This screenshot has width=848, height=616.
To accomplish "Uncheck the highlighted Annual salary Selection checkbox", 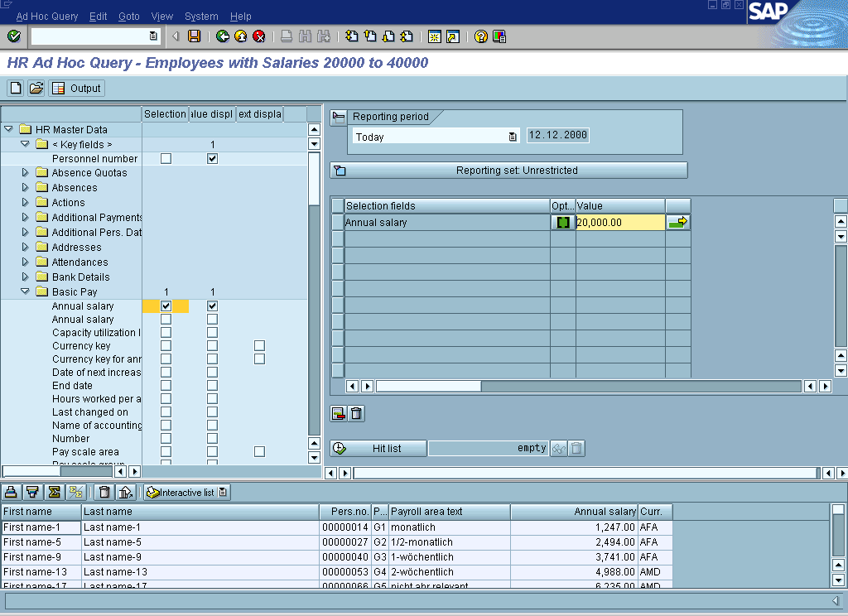I will click(x=166, y=306).
